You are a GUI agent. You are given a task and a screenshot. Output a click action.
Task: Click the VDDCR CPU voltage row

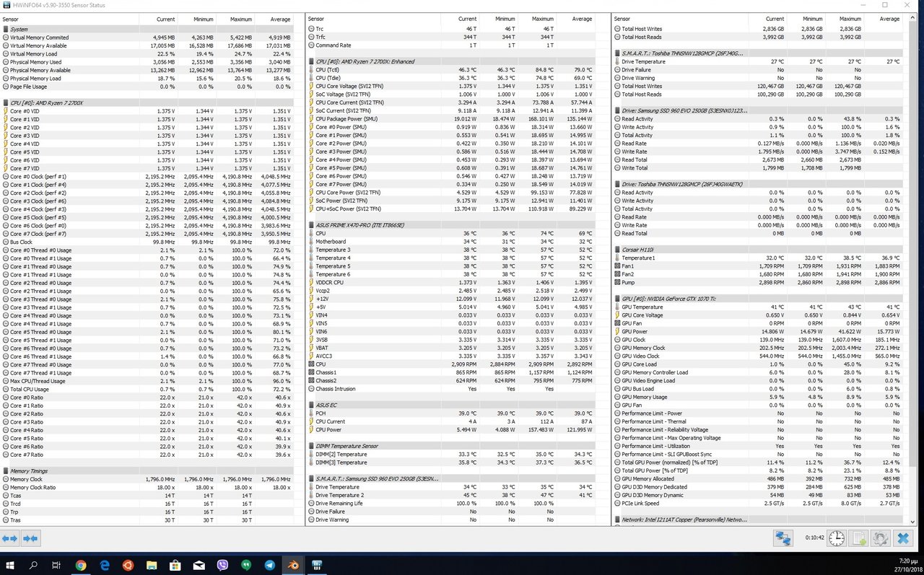coord(451,283)
